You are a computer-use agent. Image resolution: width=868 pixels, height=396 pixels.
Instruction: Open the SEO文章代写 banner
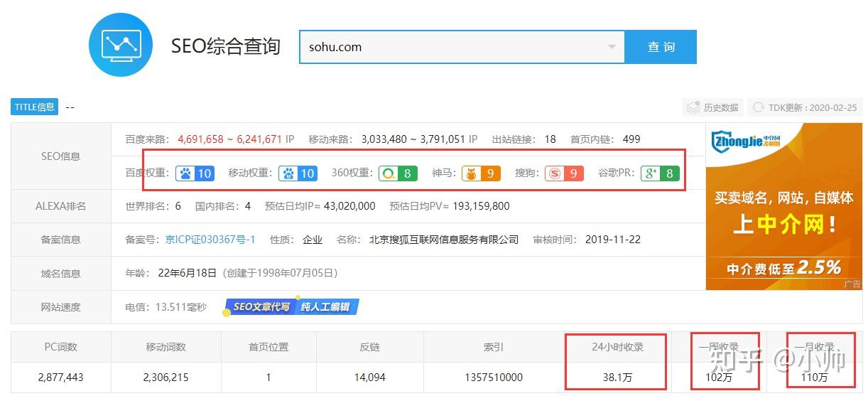260,306
